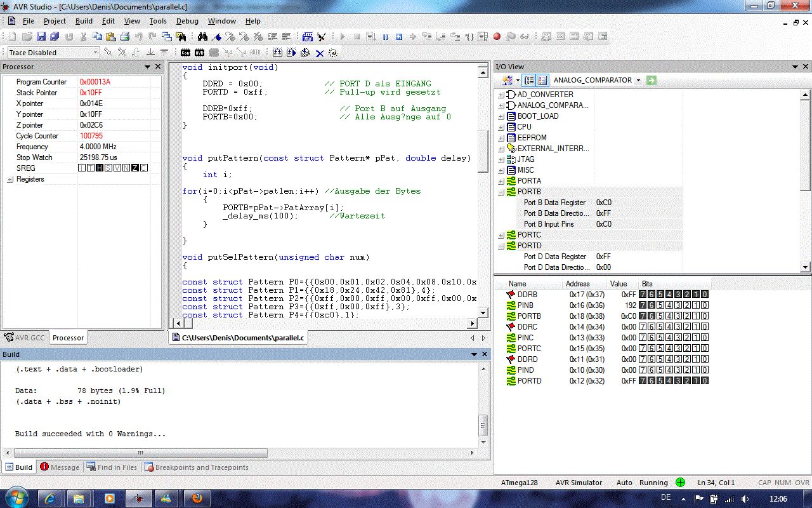Toggle the I flag in SREG
The image size is (812, 508).
coord(82,168)
